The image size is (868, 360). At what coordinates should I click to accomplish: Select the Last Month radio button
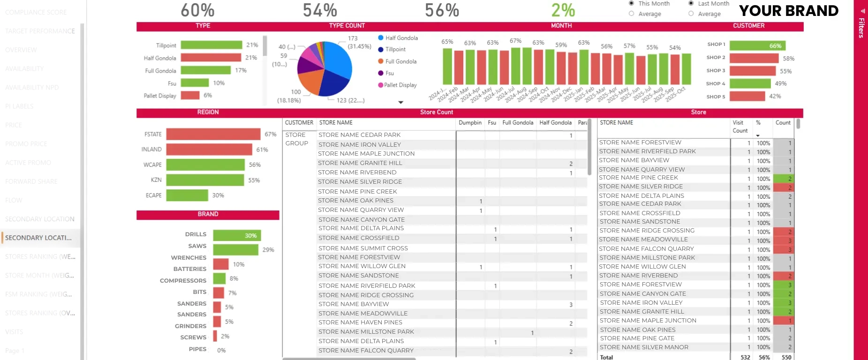pos(691,3)
